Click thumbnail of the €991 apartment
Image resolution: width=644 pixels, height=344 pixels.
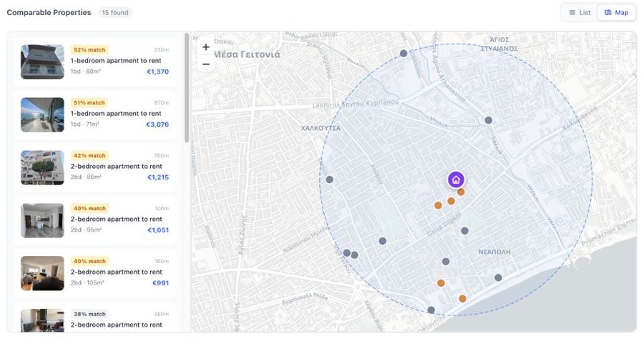click(x=42, y=273)
